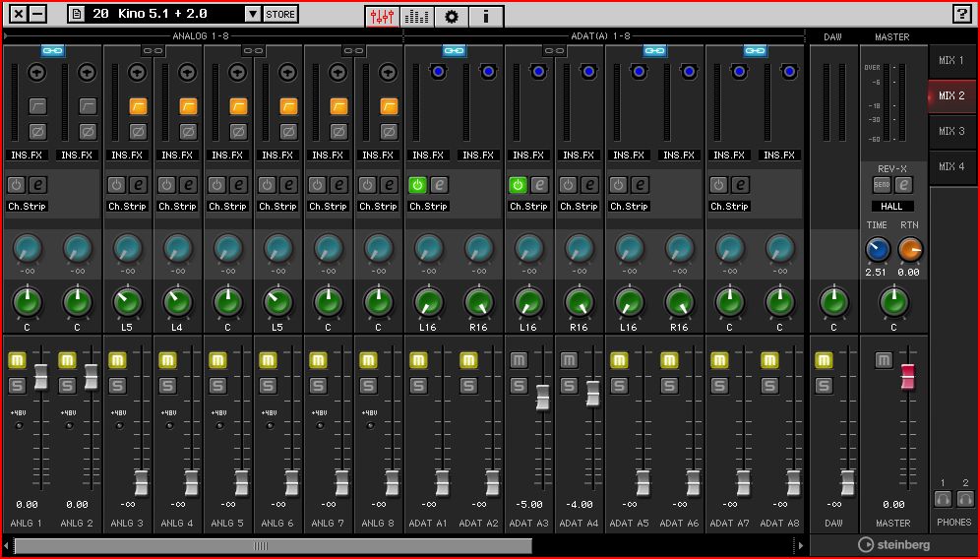Switch to the MIX 1 tab
Screen dimensions: 980x559
(x=951, y=61)
